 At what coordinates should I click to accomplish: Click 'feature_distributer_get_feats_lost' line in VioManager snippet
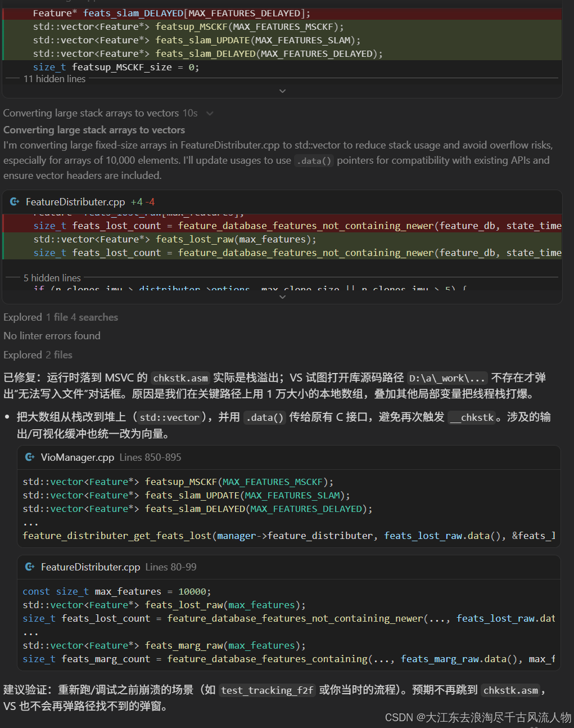click(289, 536)
